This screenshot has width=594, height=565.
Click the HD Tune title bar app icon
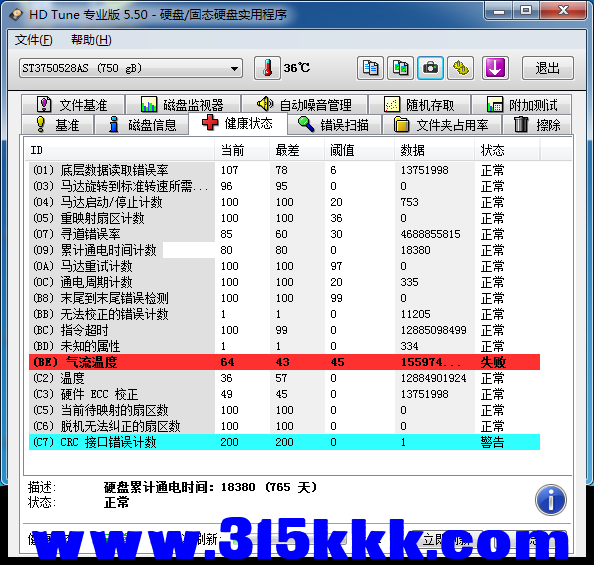[16, 15]
